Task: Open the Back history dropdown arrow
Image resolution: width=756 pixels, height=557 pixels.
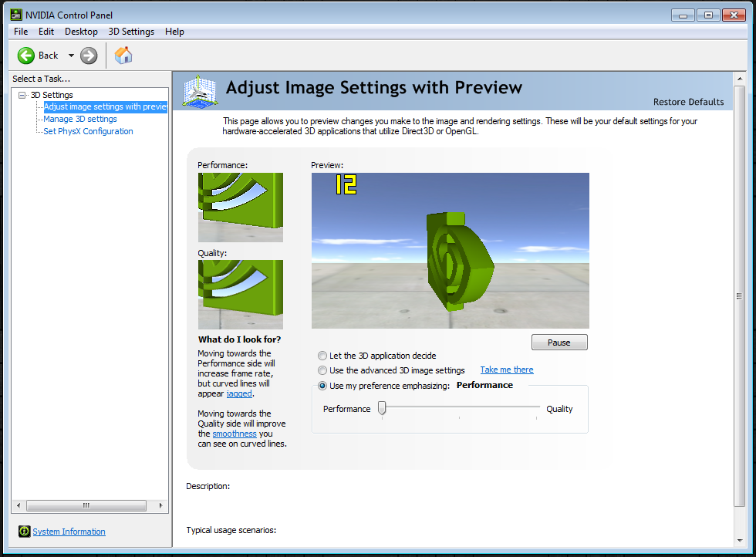Action: coord(71,56)
